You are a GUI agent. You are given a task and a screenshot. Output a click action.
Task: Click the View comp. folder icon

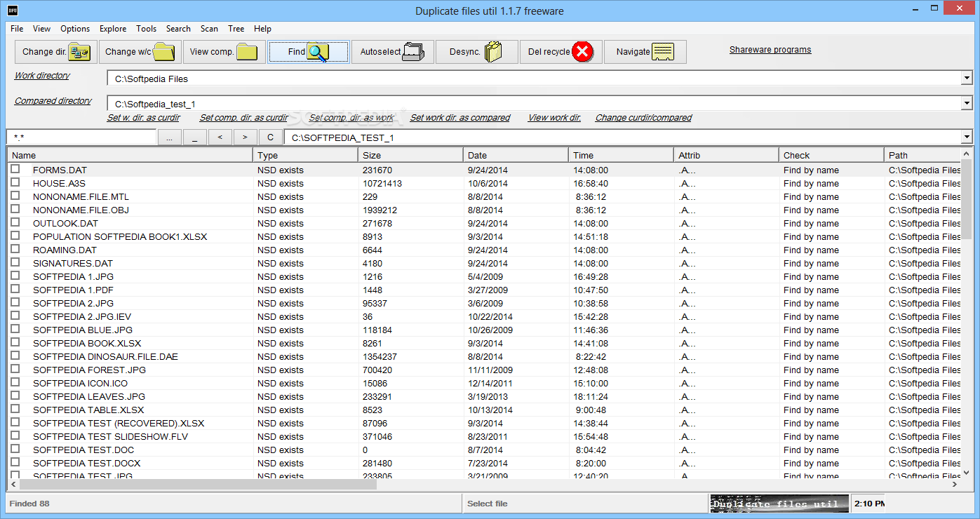[248, 52]
